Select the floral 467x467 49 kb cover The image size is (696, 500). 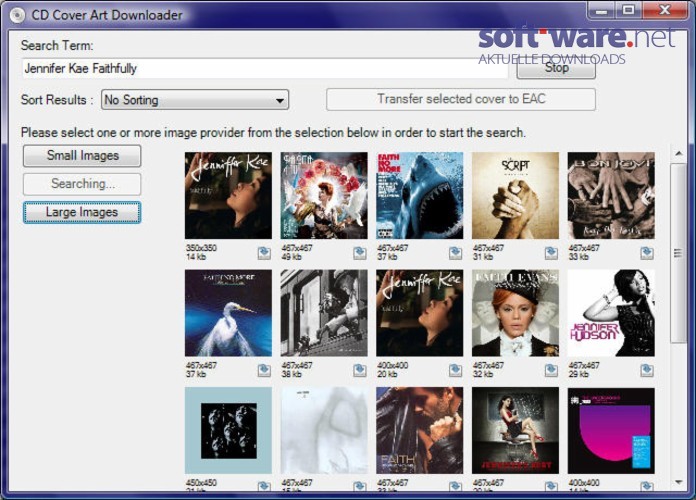(x=324, y=195)
